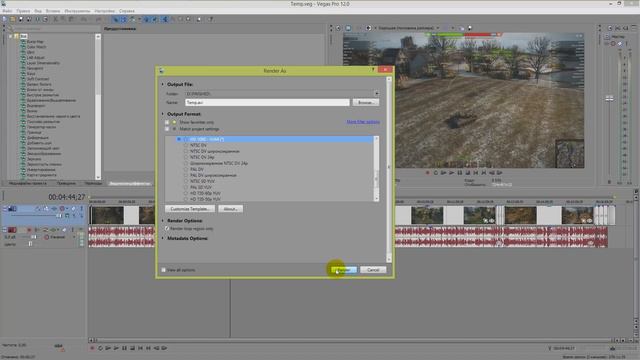This screenshot has width=640, height=360.
Task: Click Go to Start in timeline transport
Action: (x=140, y=348)
